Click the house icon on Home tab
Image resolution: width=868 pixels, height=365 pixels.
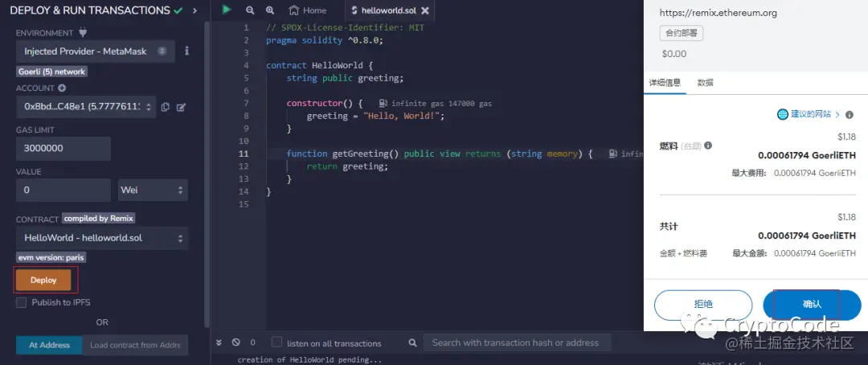point(294,10)
